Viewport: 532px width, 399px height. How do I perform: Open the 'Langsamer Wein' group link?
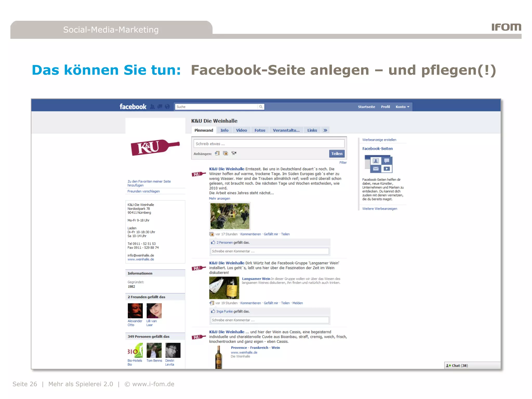click(x=256, y=279)
